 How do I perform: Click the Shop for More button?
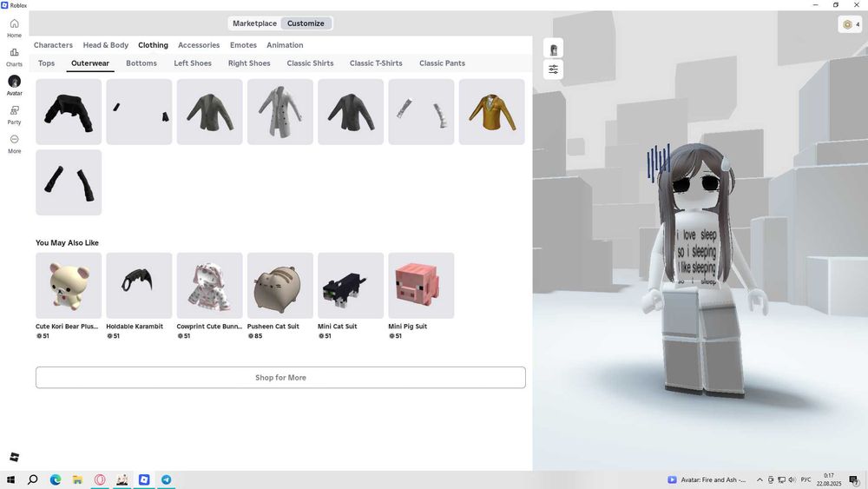coord(280,377)
